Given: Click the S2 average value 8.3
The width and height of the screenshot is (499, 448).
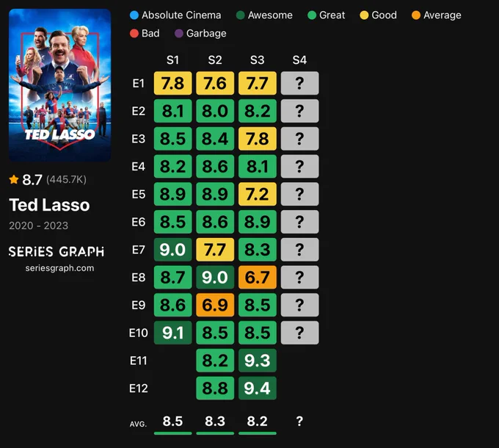Looking at the screenshot, I should pyautogui.click(x=215, y=421).
